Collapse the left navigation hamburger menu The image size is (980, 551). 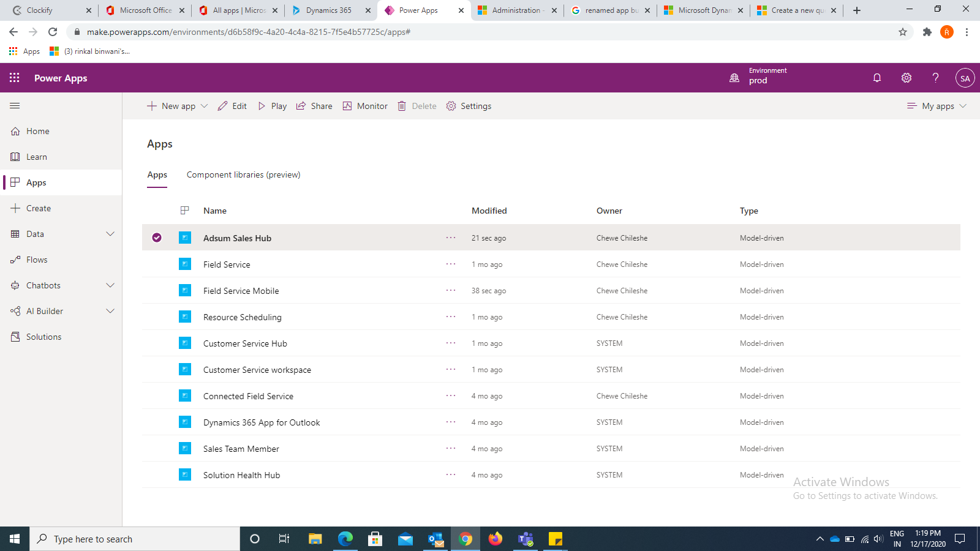pos(15,106)
